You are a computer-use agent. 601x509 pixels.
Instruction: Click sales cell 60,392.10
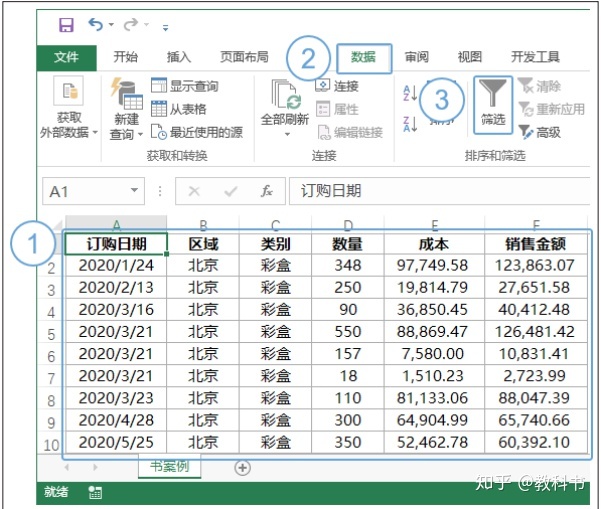click(x=535, y=442)
